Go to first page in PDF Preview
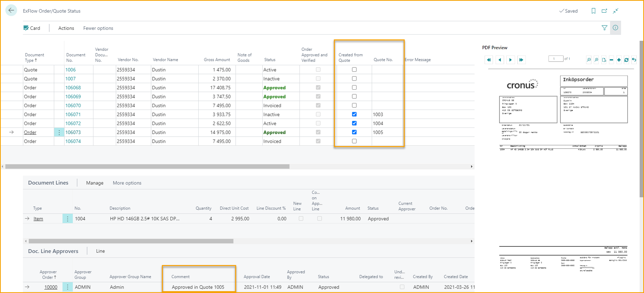 point(489,60)
